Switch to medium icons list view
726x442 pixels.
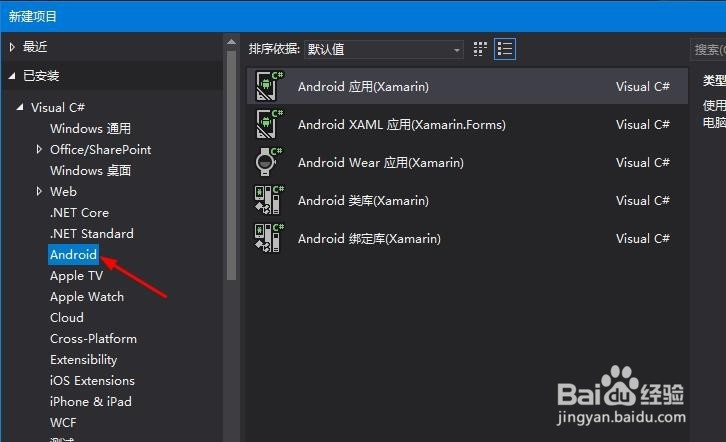tap(505, 49)
